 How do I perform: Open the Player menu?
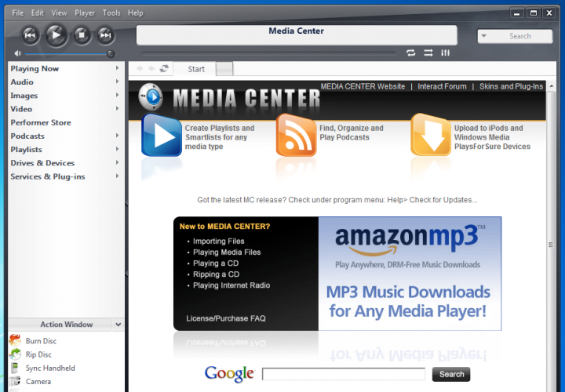click(x=85, y=13)
